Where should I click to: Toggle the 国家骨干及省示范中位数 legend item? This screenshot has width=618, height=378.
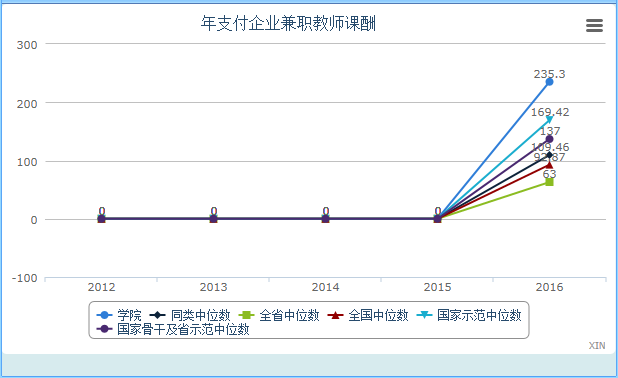point(173,329)
